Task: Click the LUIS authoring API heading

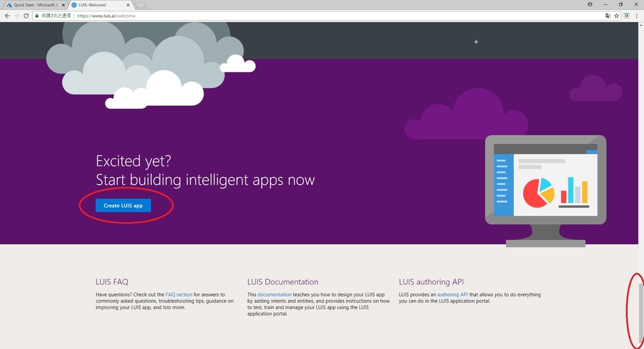Action: coord(431,282)
